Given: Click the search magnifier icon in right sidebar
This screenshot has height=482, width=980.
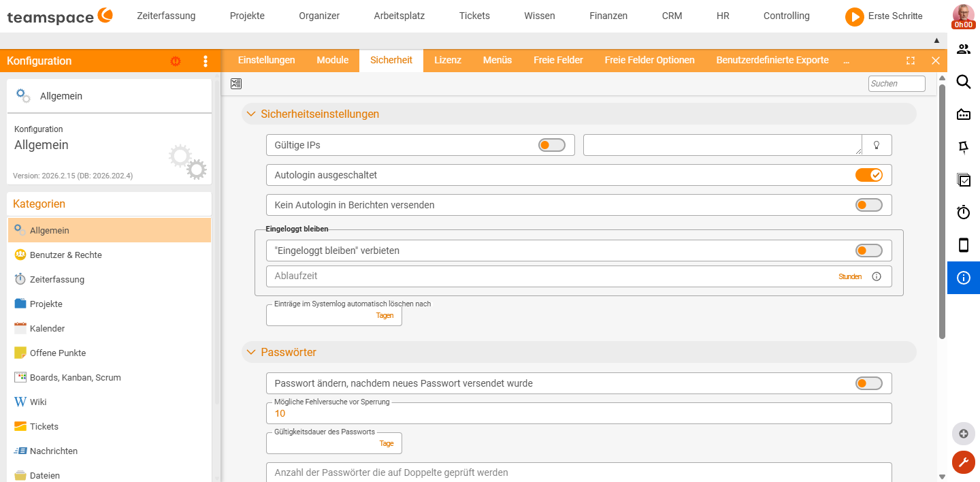Looking at the screenshot, I should 964,82.
